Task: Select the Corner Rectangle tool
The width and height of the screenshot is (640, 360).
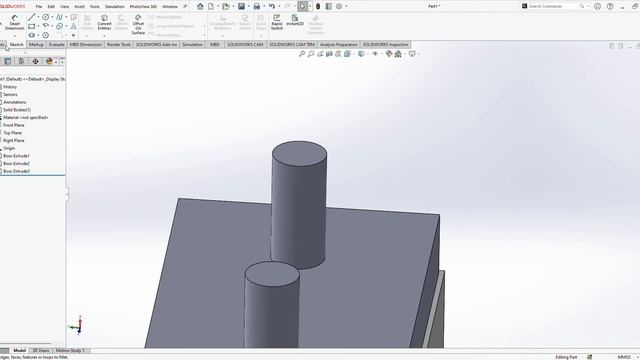Action: [x=31, y=26]
